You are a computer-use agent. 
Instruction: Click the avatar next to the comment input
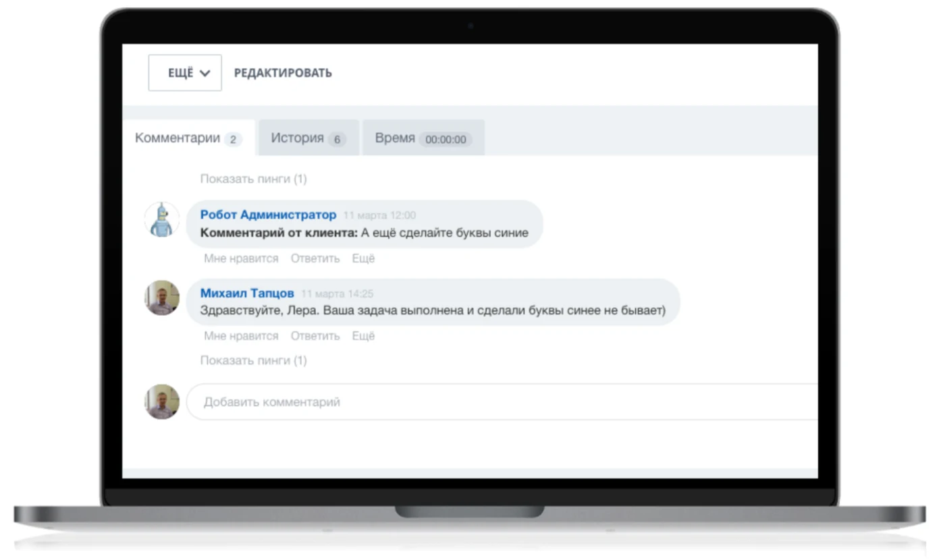coord(162,402)
